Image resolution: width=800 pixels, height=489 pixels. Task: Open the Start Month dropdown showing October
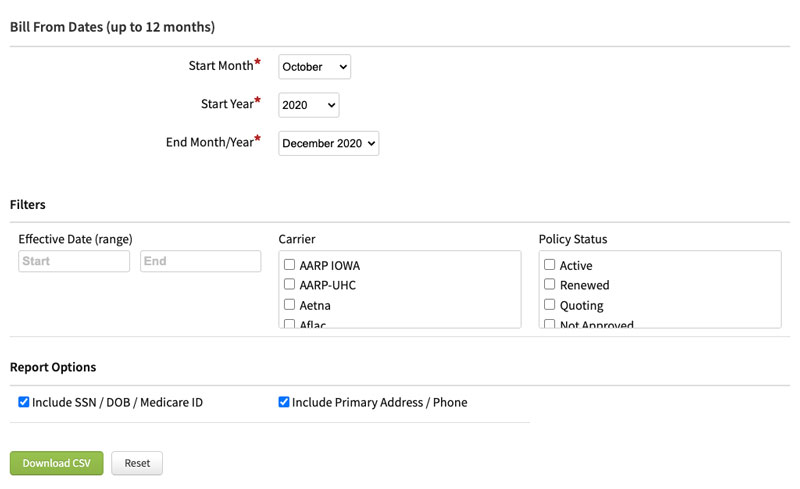point(314,67)
